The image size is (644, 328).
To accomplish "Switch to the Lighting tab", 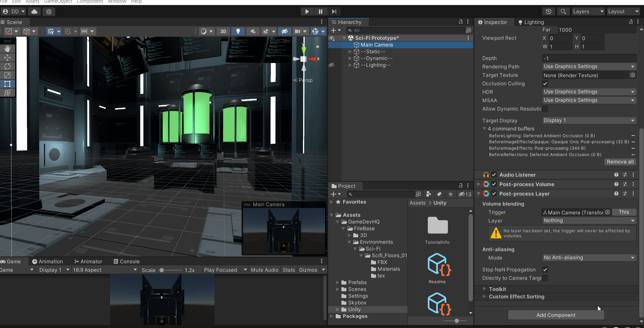I will pos(531,22).
